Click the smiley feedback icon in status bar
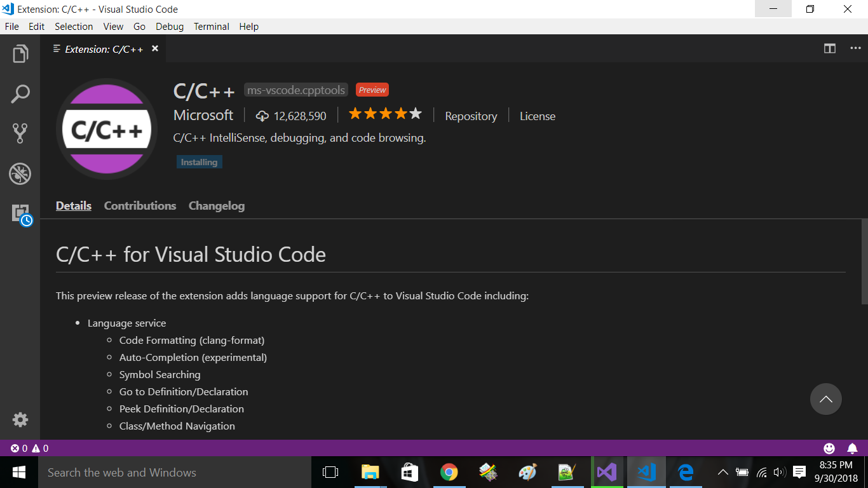868x488 pixels. click(829, 448)
